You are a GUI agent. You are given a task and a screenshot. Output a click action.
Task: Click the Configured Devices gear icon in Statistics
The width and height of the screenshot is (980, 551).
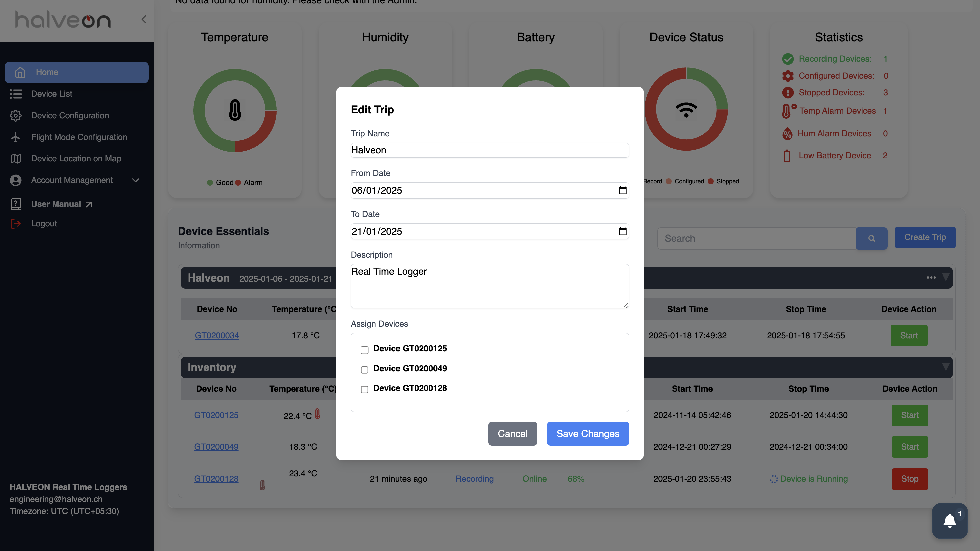coord(787,76)
